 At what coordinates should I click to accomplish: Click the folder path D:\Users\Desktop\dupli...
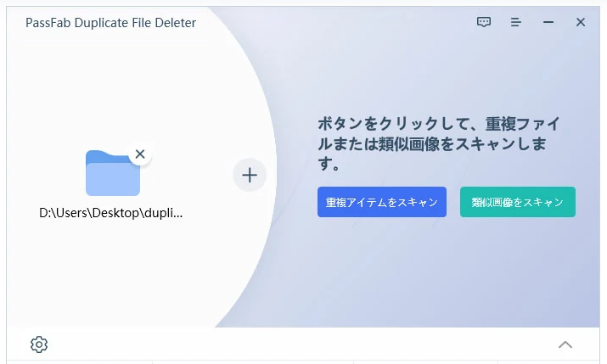tap(110, 213)
